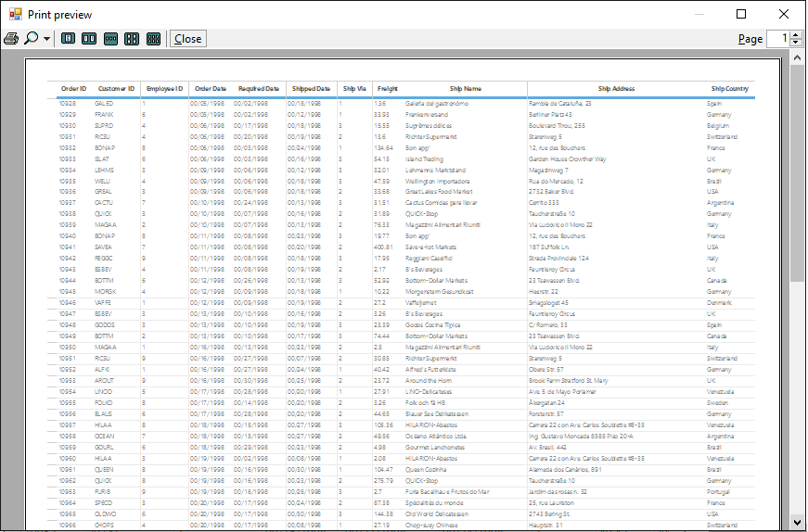The image size is (808, 532).
Task: Select the six pages layout icon
Action: [153, 39]
